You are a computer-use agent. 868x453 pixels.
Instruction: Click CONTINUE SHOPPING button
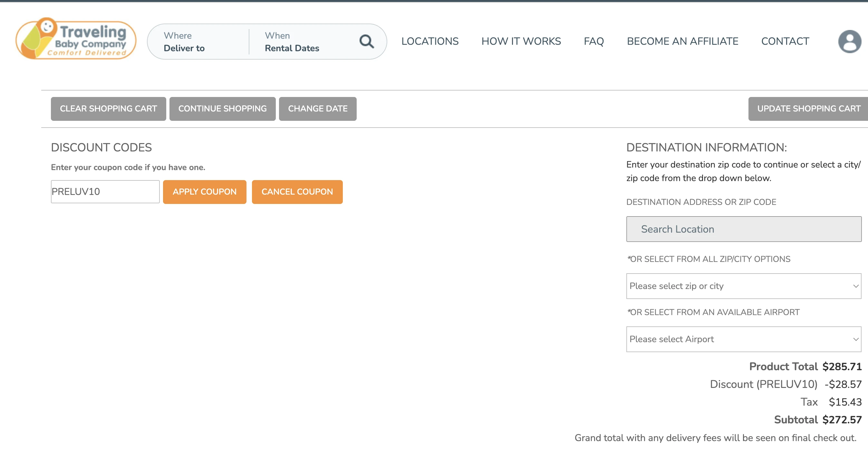coord(222,109)
